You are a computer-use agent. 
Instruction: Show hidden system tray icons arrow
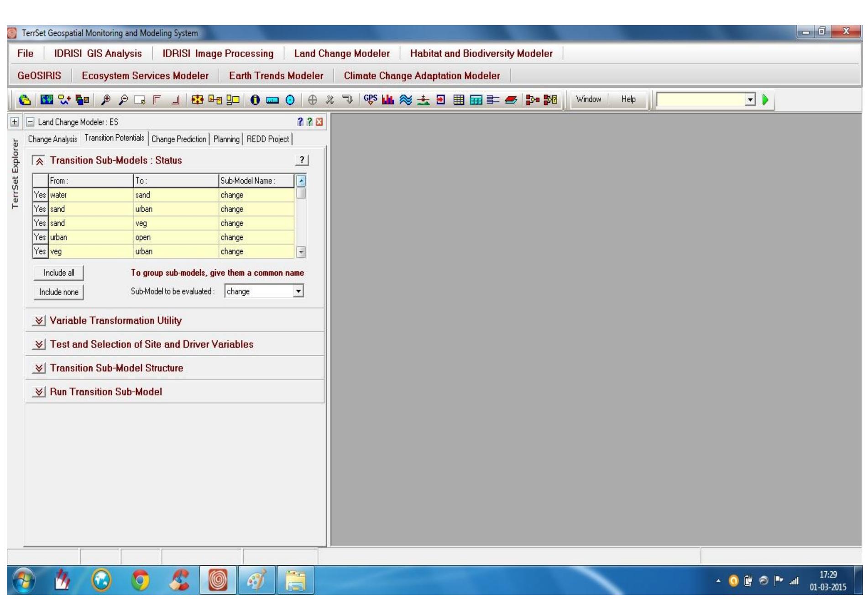718,581
